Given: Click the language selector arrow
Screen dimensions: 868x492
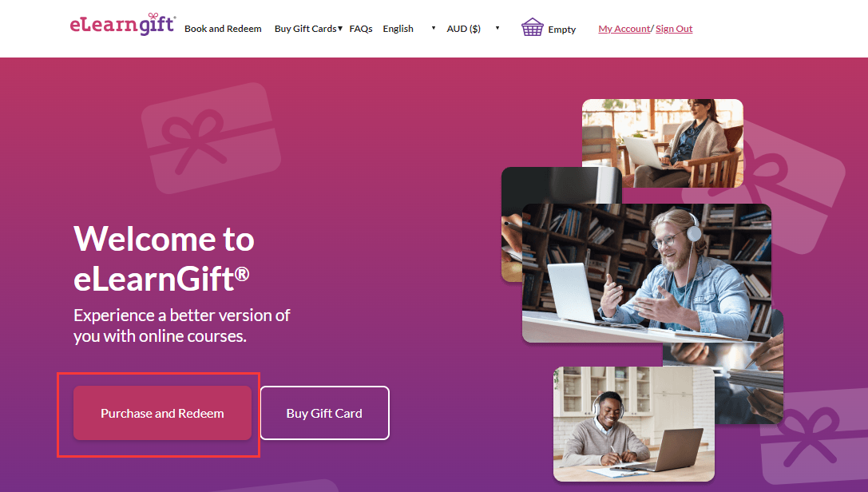Looking at the screenshot, I should pos(434,28).
